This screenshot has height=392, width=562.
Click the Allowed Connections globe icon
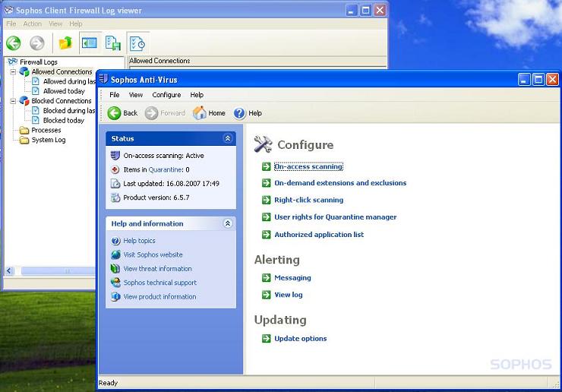click(24, 71)
